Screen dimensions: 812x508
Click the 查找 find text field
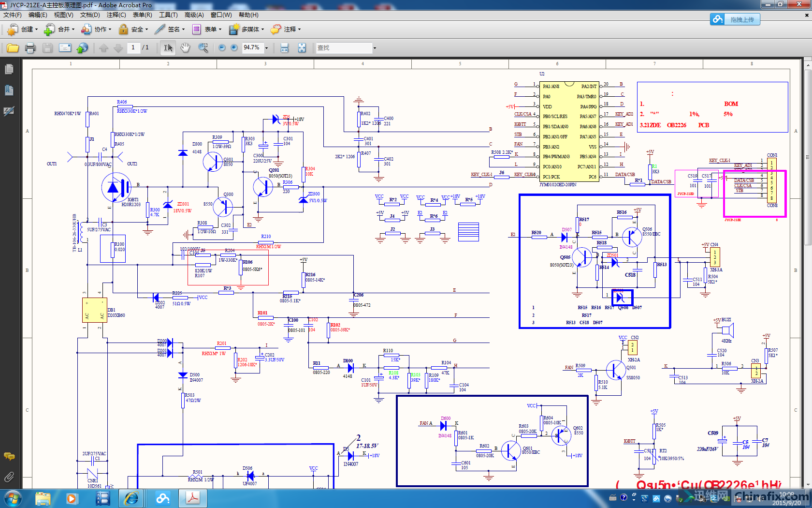click(x=344, y=48)
